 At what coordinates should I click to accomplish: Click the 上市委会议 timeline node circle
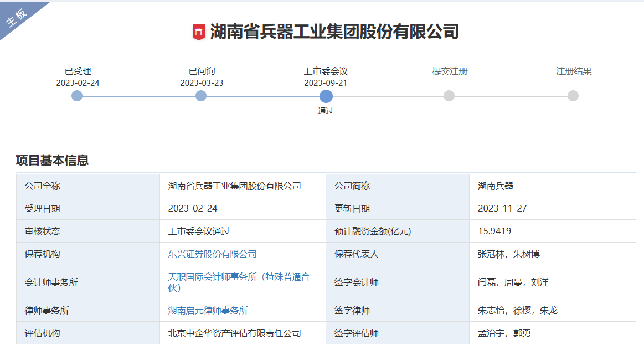(326, 96)
